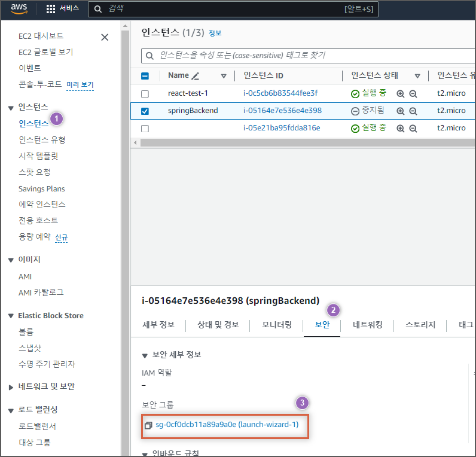
Task: Collapse the Elastic Block Store section
Action: [11, 316]
